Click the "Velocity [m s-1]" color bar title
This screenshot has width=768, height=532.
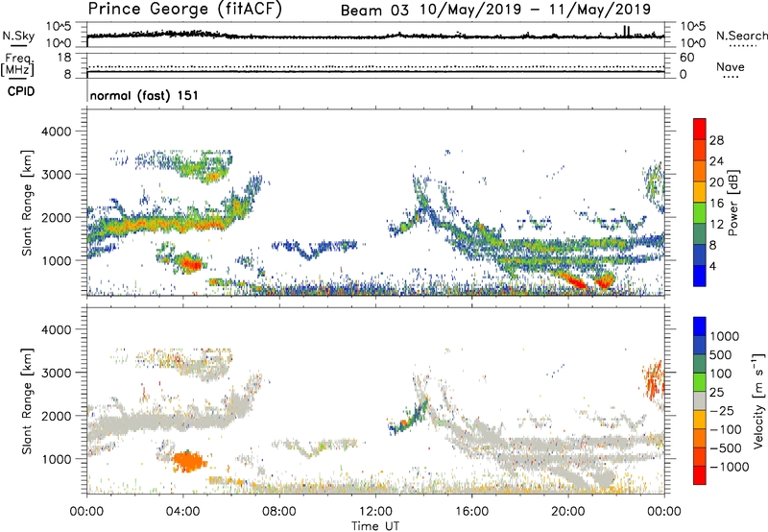click(x=758, y=401)
